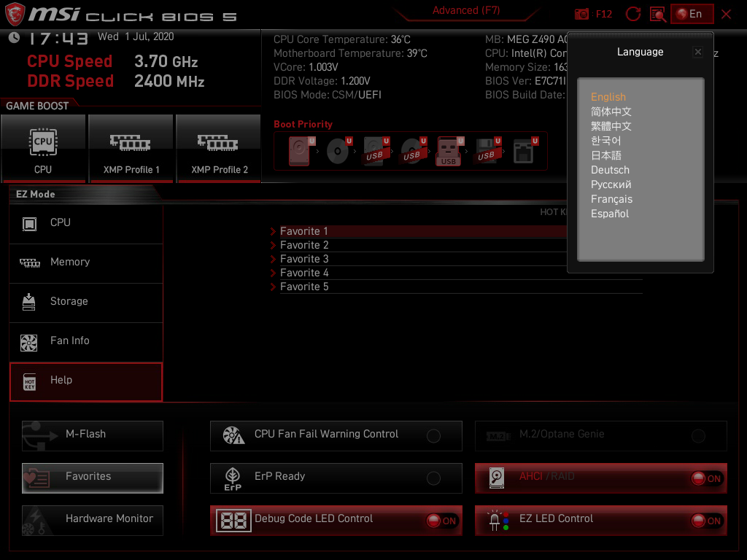
Task: Click the circular reset/refresh icon
Action: [633, 15]
